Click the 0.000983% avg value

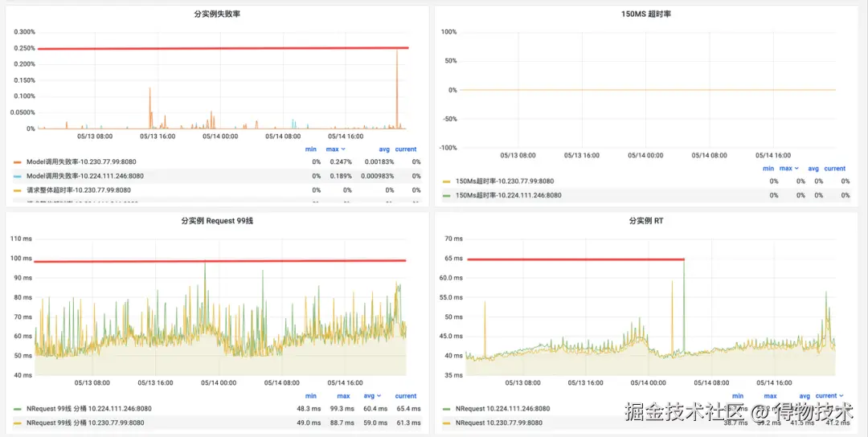pos(378,176)
